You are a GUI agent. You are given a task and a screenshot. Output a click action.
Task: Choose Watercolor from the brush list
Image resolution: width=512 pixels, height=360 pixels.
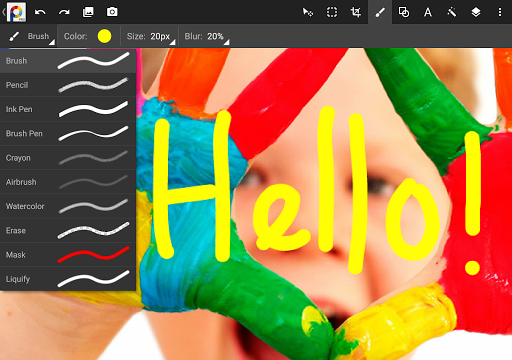[68, 206]
